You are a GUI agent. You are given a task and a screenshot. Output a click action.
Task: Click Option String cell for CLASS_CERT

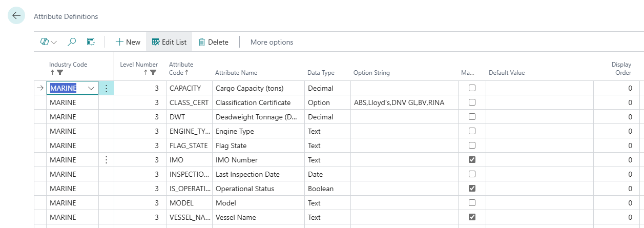[404, 102]
